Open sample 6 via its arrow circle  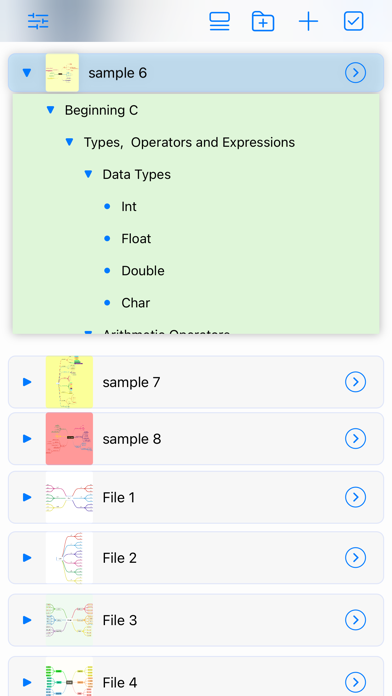tap(356, 73)
